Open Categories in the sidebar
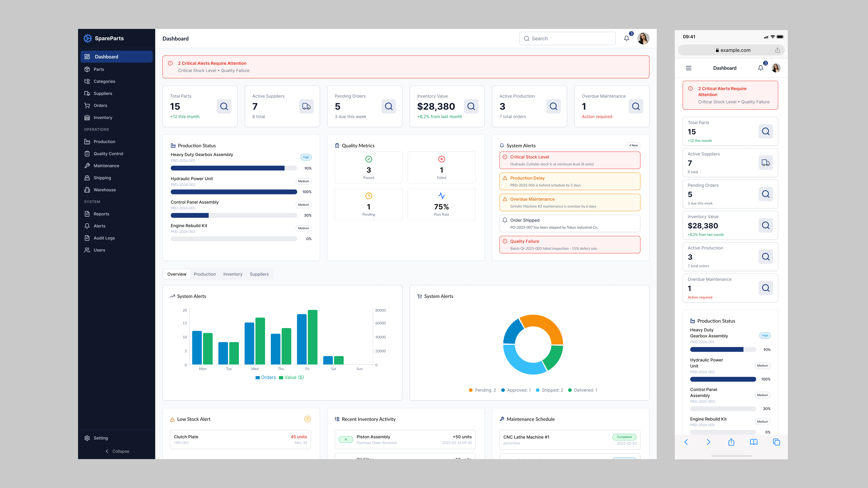 117,81
